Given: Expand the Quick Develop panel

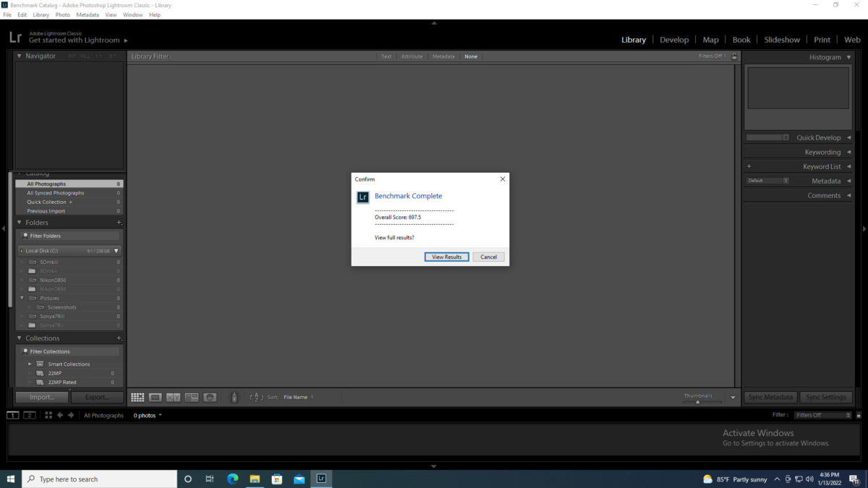Looking at the screenshot, I should click(848, 137).
